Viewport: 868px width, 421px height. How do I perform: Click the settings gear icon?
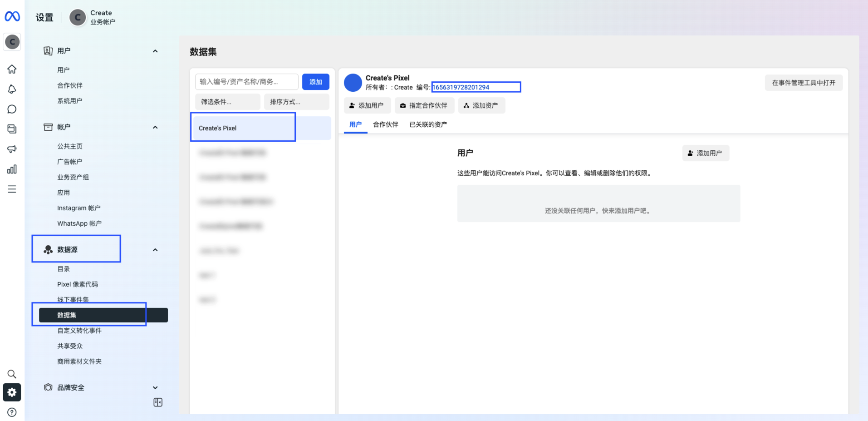pyautogui.click(x=12, y=392)
